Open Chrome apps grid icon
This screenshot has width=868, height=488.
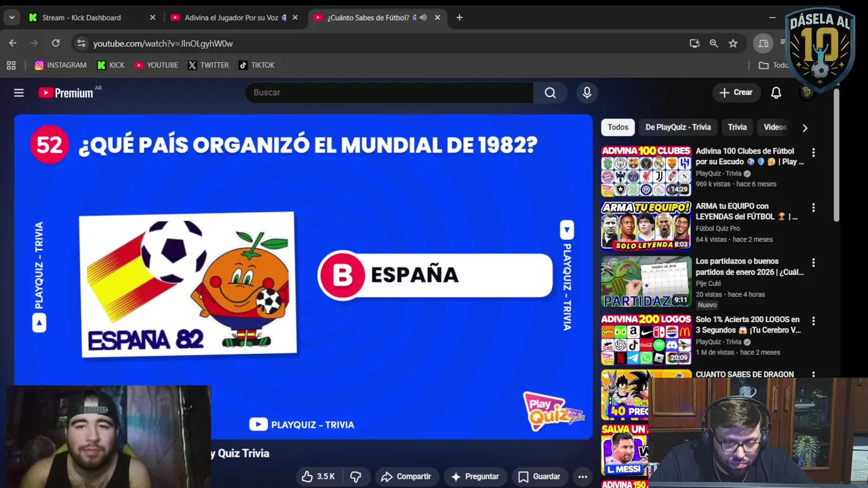tap(11, 65)
